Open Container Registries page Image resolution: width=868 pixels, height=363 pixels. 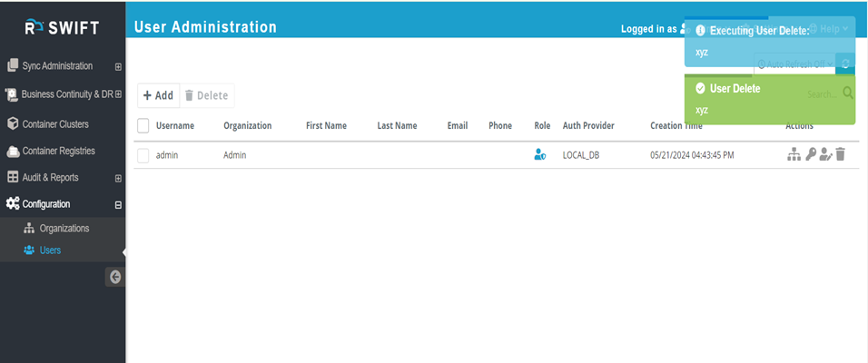[58, 151]
